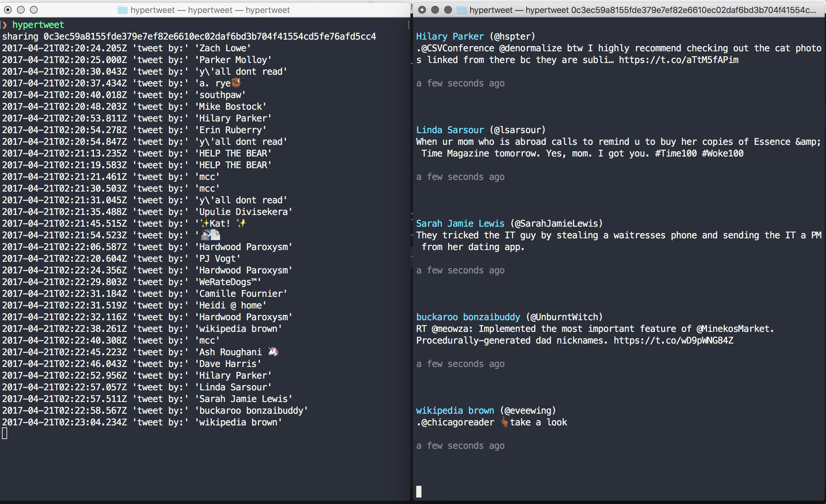This screenshot has height=504, width=826.
Task: Click folder icon in right terminal title bar
Action: [x=462, y=10]
